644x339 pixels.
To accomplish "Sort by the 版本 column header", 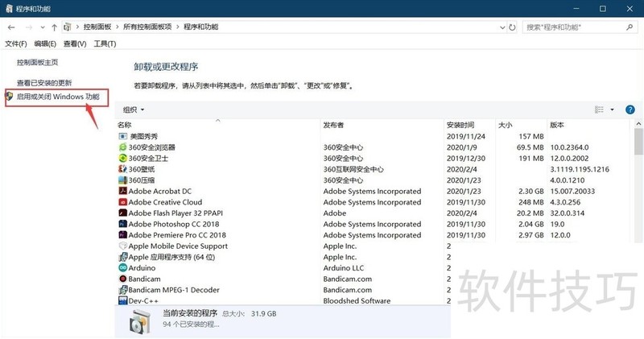I will coord(557,125).
